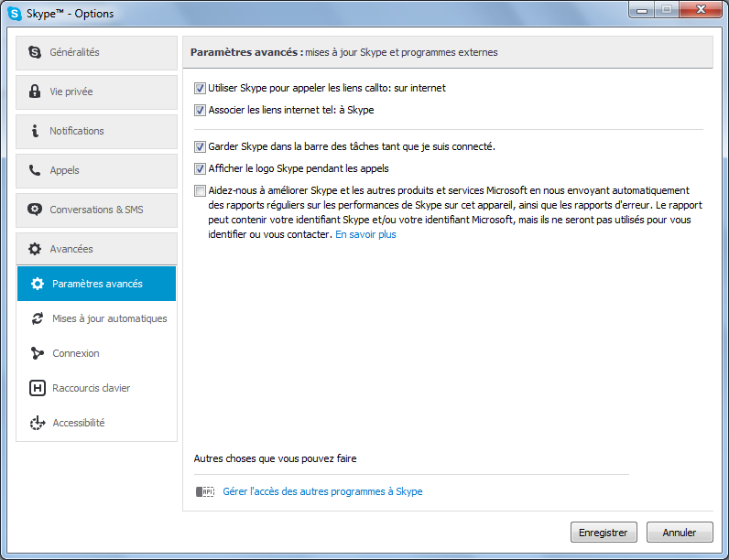The width and height of the screenshot is (729, 560).
Task: Click the Skype logo icon beside Généralités
Action: (35, 52)
